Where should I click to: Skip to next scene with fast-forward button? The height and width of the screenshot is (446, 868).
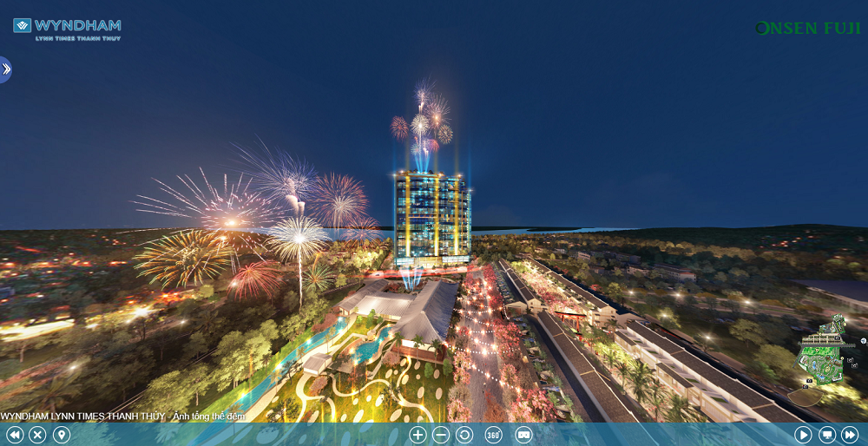coord(850,435)
